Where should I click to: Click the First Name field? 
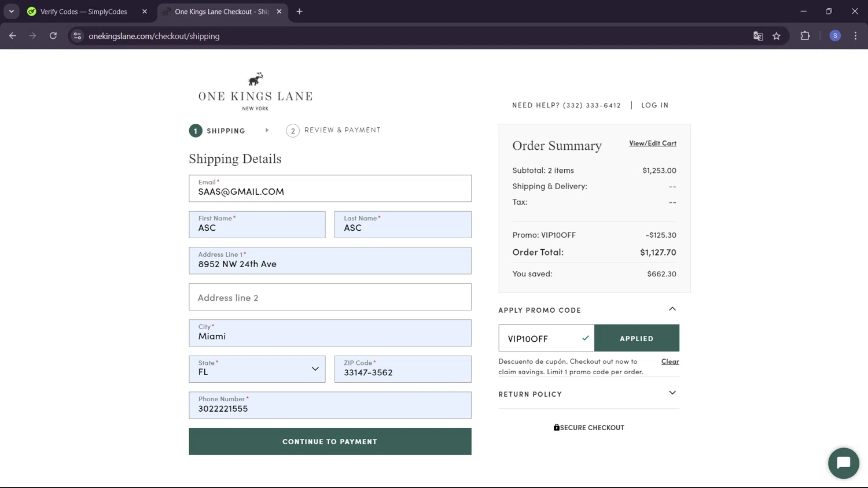coord(257,224)
